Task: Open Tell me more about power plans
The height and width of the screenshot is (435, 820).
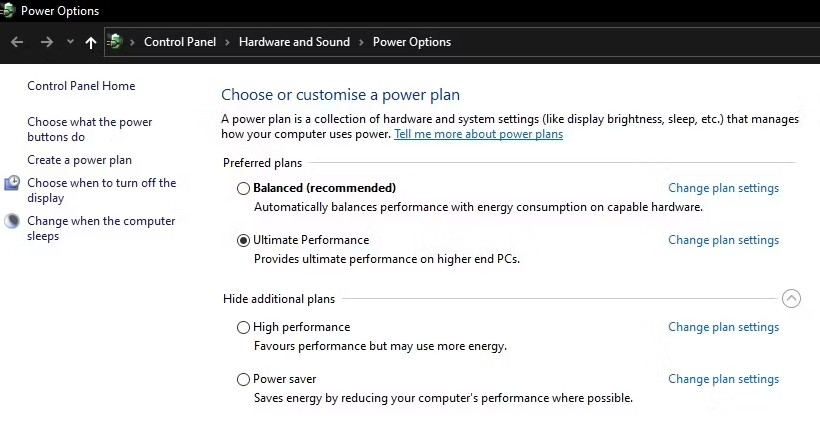Action: (x=479, y=134)
